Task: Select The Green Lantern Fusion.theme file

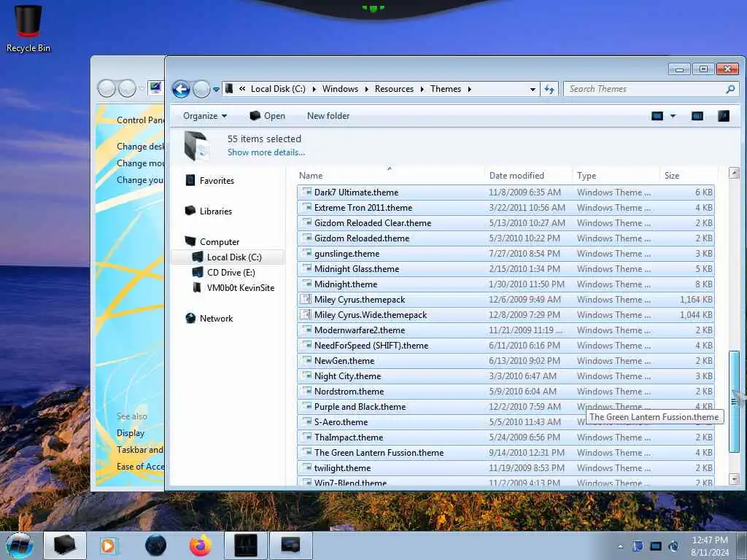Action: tap(506, 452)
